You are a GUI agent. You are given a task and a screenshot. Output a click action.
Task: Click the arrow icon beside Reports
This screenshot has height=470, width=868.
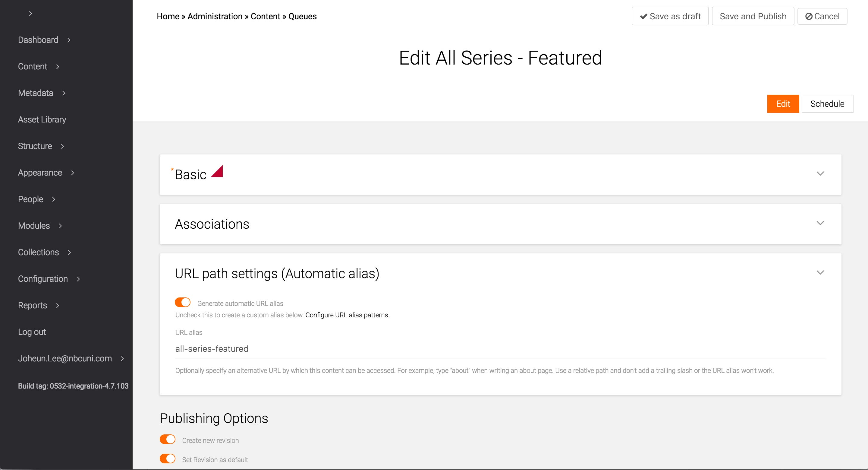pyautogui.click(x=58, y=306)
